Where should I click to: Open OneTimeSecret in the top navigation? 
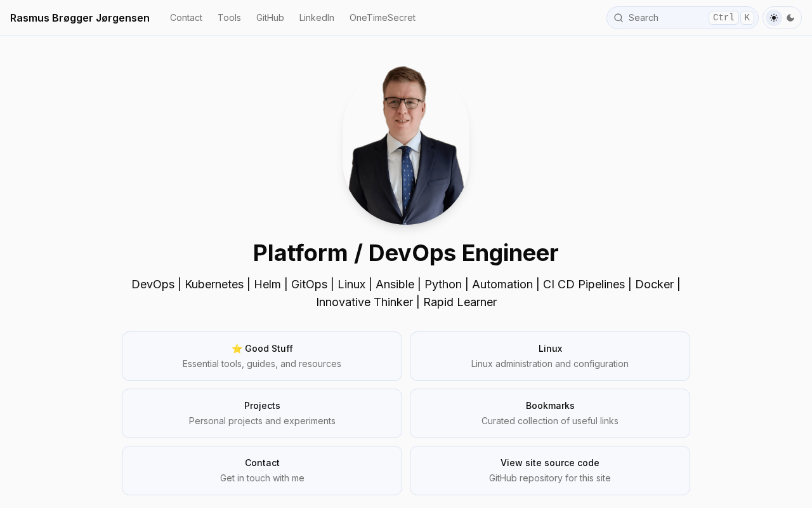coord(382,18)
